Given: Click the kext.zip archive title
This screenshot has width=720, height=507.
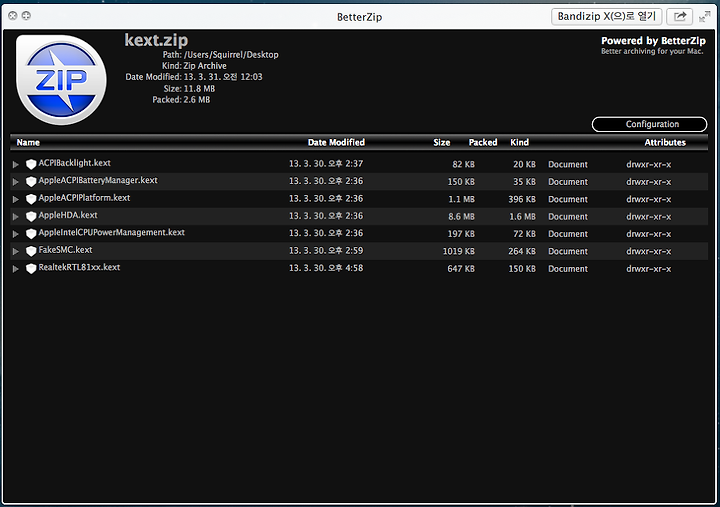Looking at the screenshot, I should (156, 40).
